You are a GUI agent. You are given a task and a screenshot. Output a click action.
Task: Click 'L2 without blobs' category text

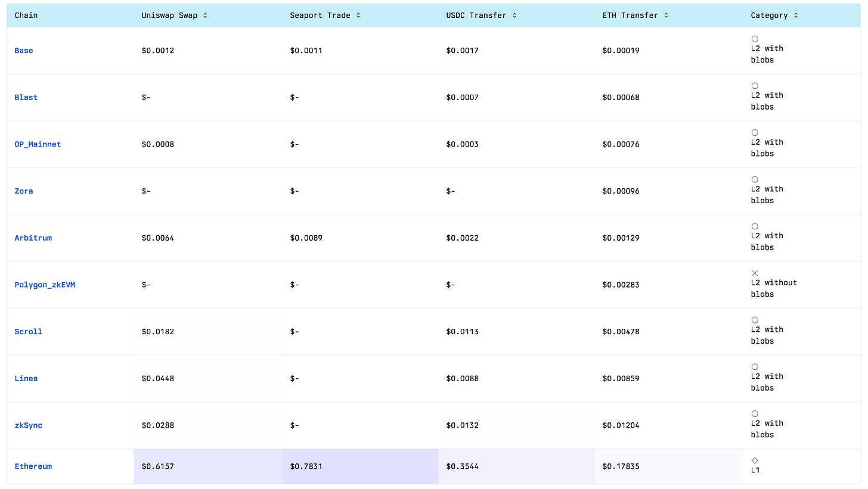(774, 288)
